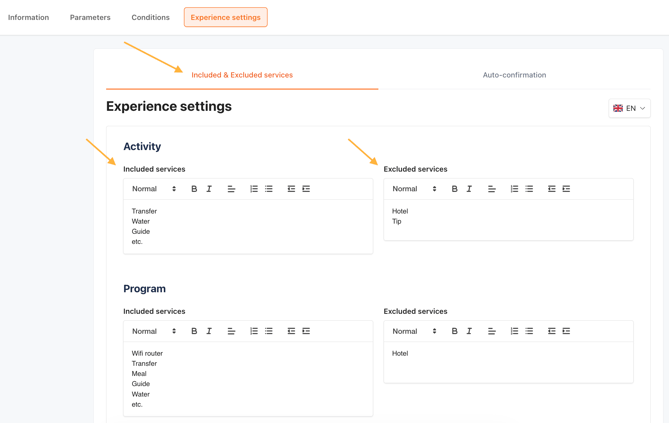Decrease indent in Program included services editor
The width and height of the screenshot is (669, 423).
tap(291, 331)
